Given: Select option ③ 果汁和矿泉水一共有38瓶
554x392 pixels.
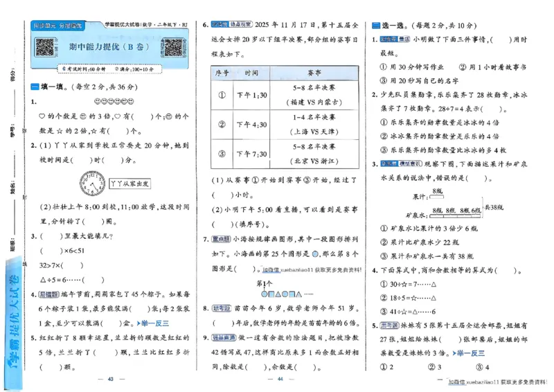Looking at the screenshot, I should coord(427,256).
